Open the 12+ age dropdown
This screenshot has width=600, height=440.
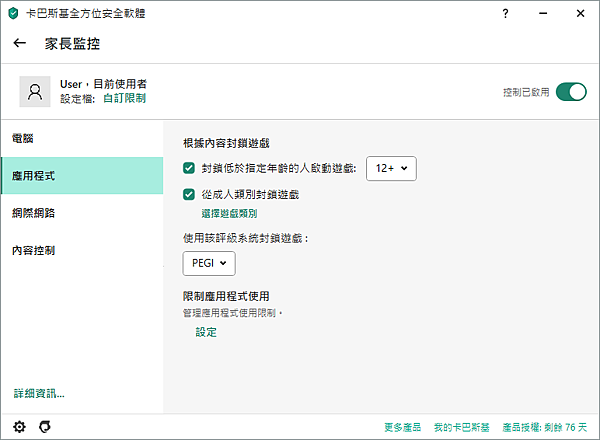pyautogui.click(x=391, y=169)
